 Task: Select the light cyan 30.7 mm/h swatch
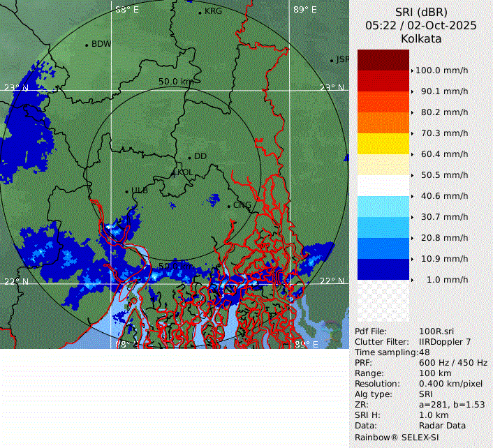383,207
